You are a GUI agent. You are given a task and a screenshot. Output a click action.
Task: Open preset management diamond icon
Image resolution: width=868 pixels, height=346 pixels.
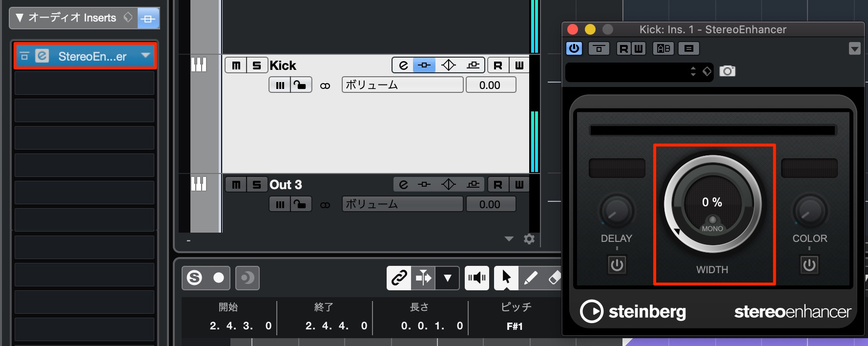click(707, 71)
